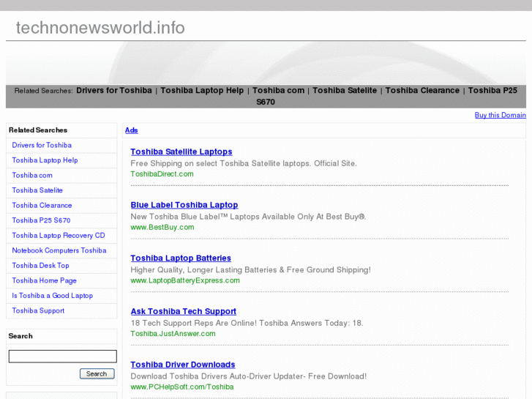The image size is (532, 399).
Task: Click 'Free Shipping on select Toshiba Satellite' description
Action: [244, 163]
